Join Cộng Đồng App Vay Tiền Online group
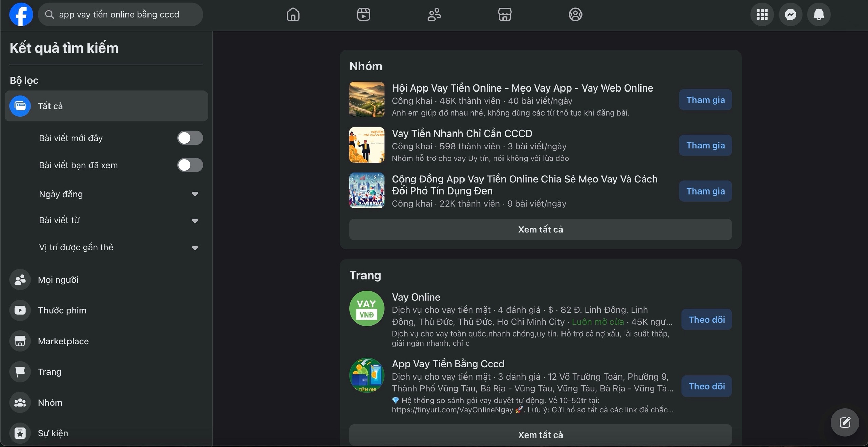 click(x=706, y=191)
